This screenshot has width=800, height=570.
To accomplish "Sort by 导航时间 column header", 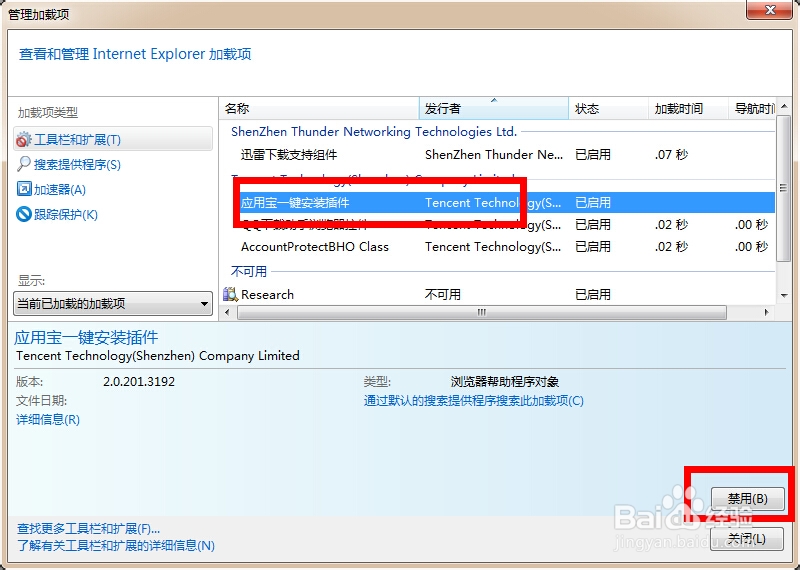I will point(752,108).
